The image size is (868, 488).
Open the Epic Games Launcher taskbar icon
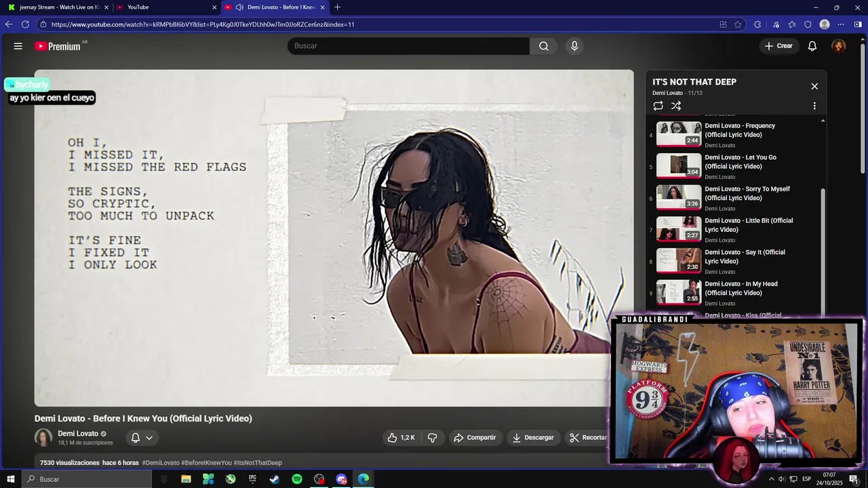252,479
